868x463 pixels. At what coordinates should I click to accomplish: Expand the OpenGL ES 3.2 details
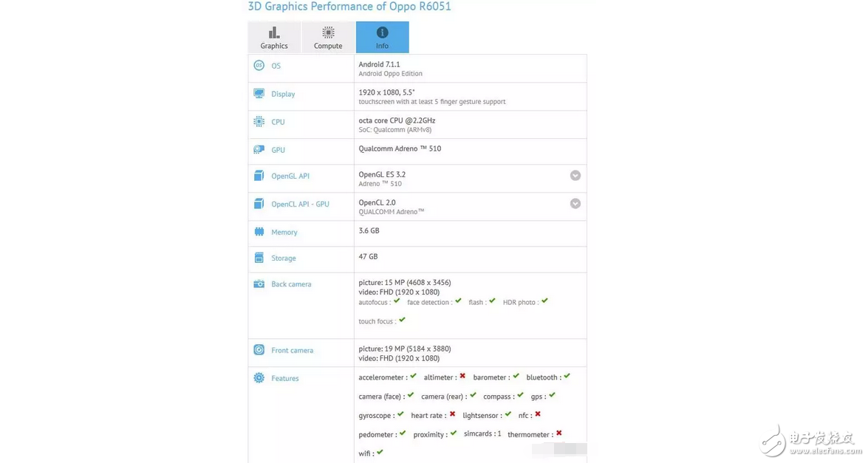point(575,176)
